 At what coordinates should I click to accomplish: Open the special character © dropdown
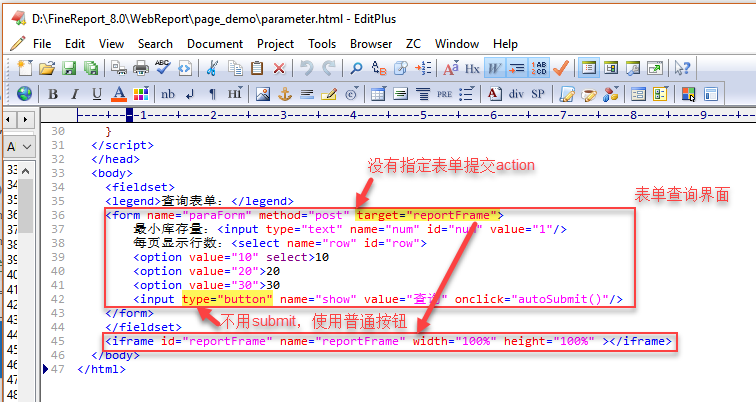[x=352, y=94]
